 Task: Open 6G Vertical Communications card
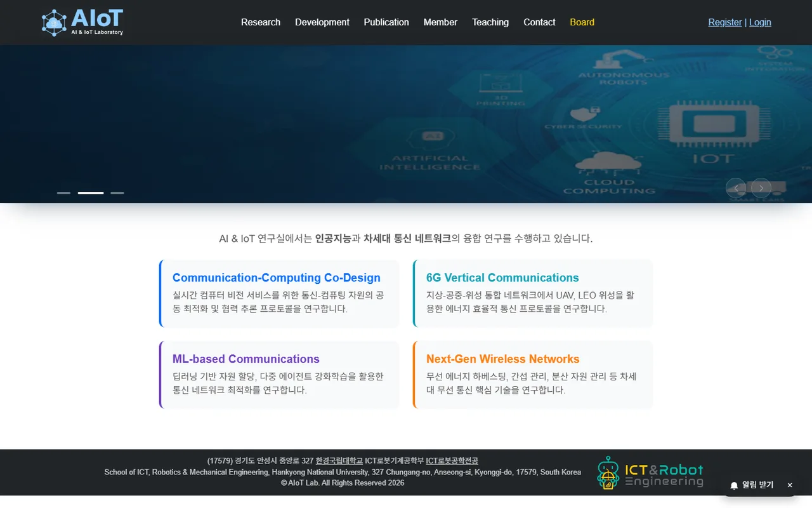[533, 293]
